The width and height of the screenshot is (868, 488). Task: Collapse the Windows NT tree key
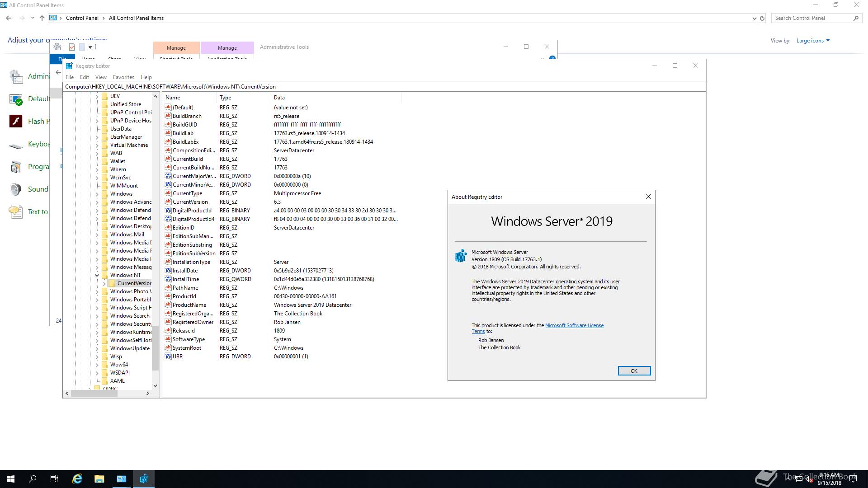tap(97, 275)
